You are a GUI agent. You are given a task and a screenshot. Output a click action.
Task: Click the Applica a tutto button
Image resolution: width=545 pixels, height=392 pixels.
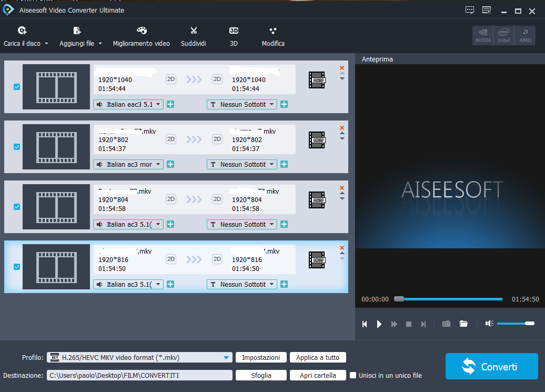coord(318,357)
